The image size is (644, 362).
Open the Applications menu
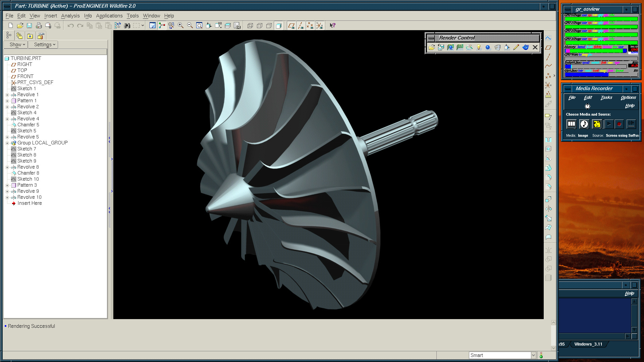pos(109,16)
